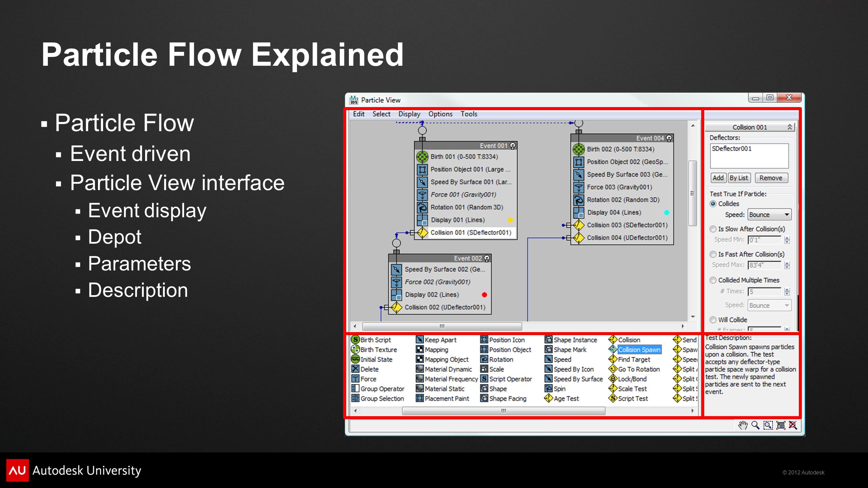Click the Position Icon operator in depot
This screenshot has height=488, width=868.
tap(484, 340)
